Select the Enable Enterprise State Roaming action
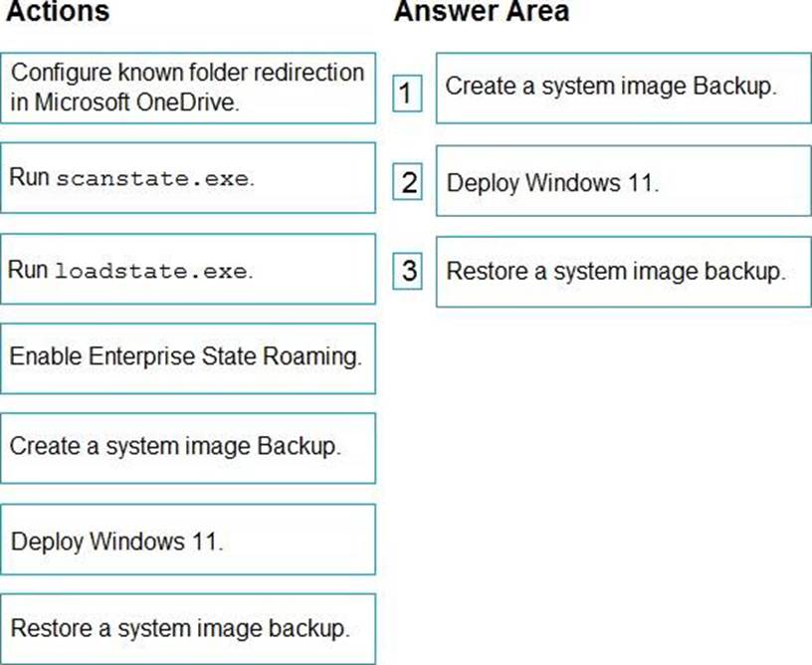Viewport: 812px width, 665px height. pos(188,357)
